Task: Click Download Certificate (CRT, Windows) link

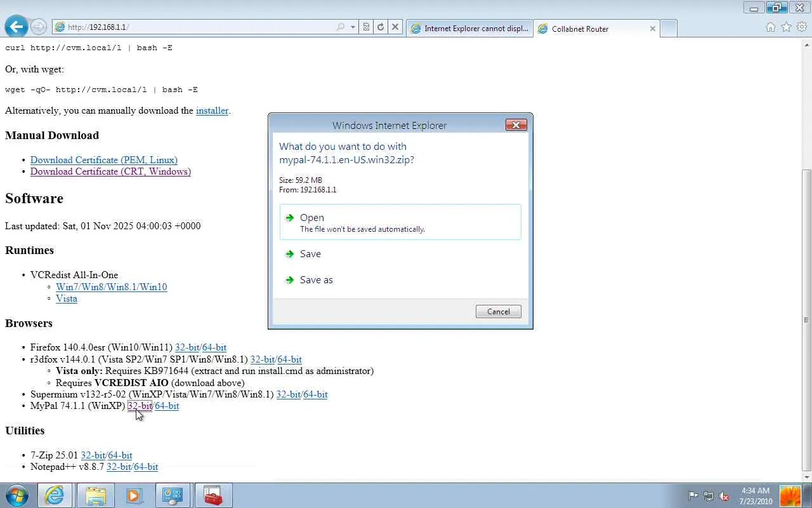Action: tap(110, 171)
